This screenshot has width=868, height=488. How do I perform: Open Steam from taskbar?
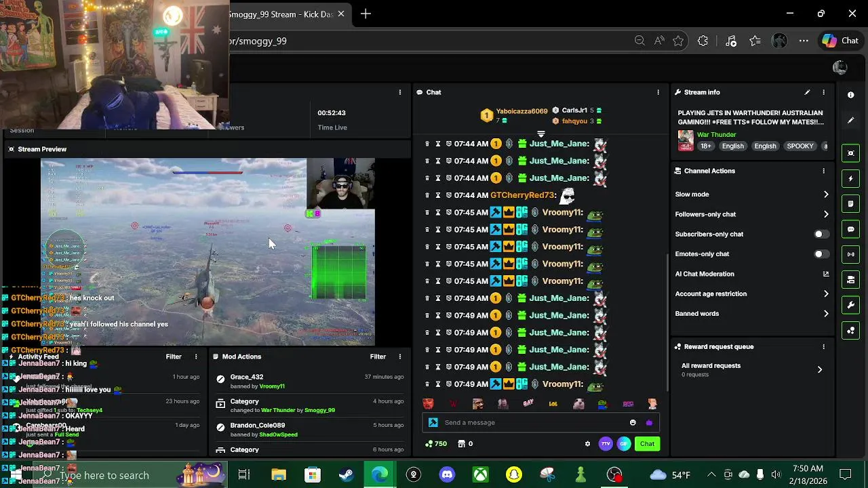point(346,475)
